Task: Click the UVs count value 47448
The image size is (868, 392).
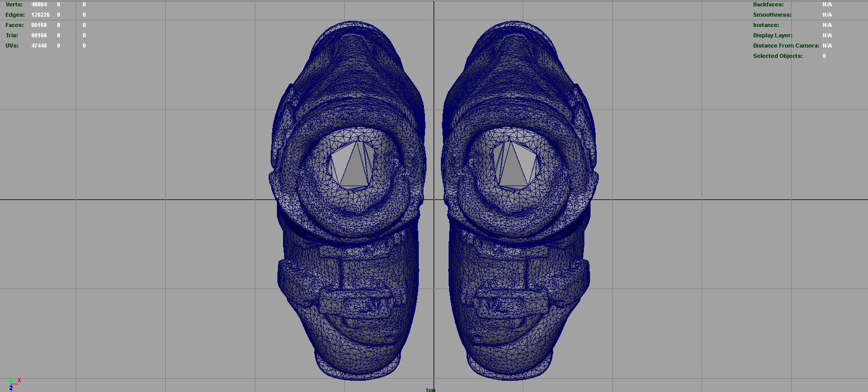Action: tap(39, 46)
